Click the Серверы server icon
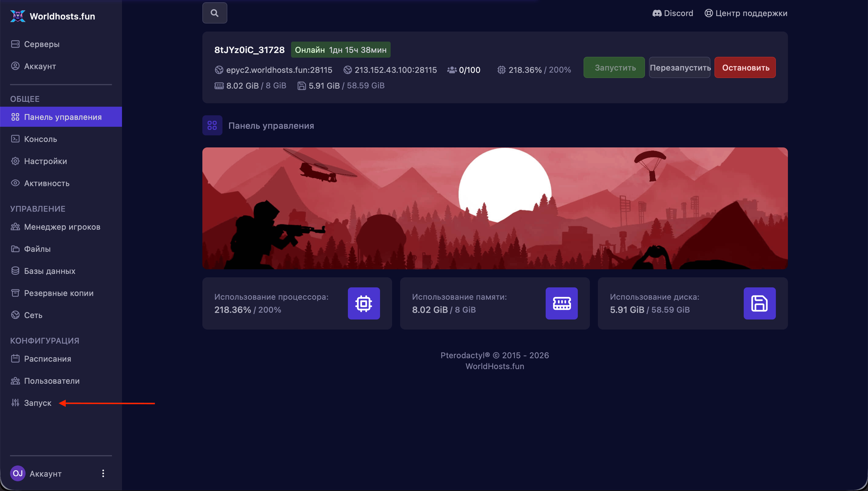The height and width of the screenshot is (491, 868). click(x=15, y=44)
